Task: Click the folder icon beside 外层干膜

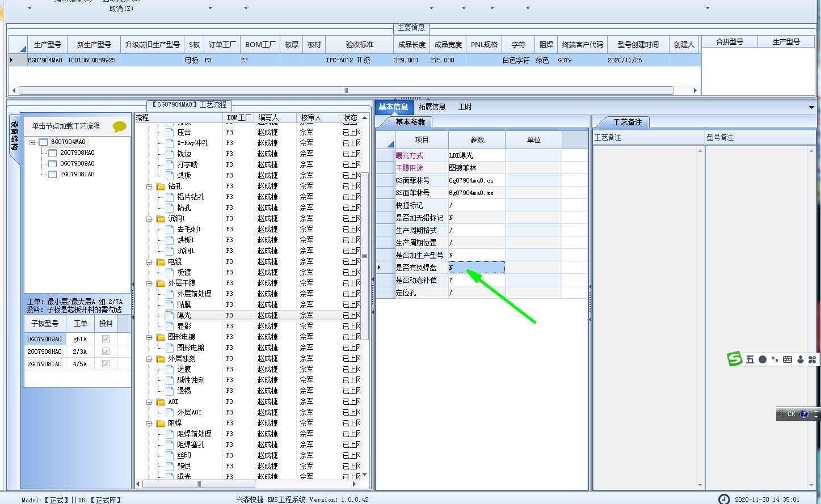Action: point(161,283)
